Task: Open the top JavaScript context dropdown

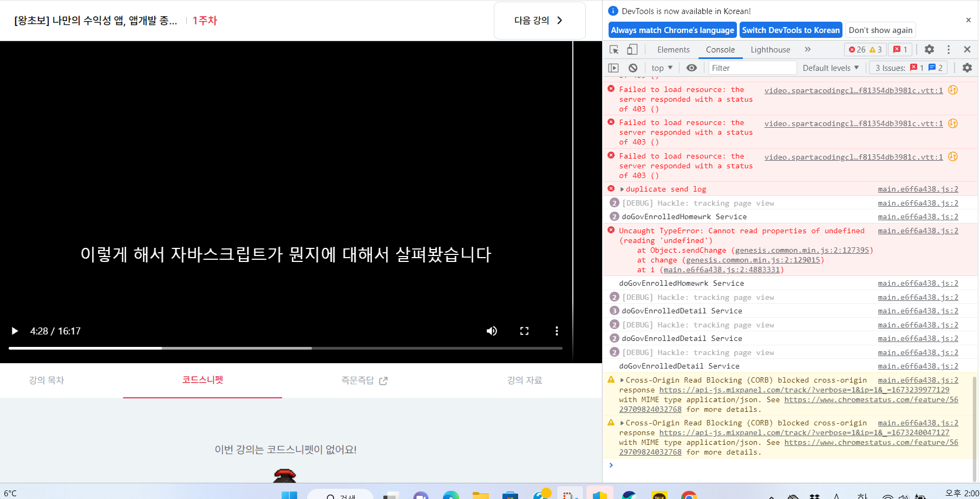Action: coord(662,68)
